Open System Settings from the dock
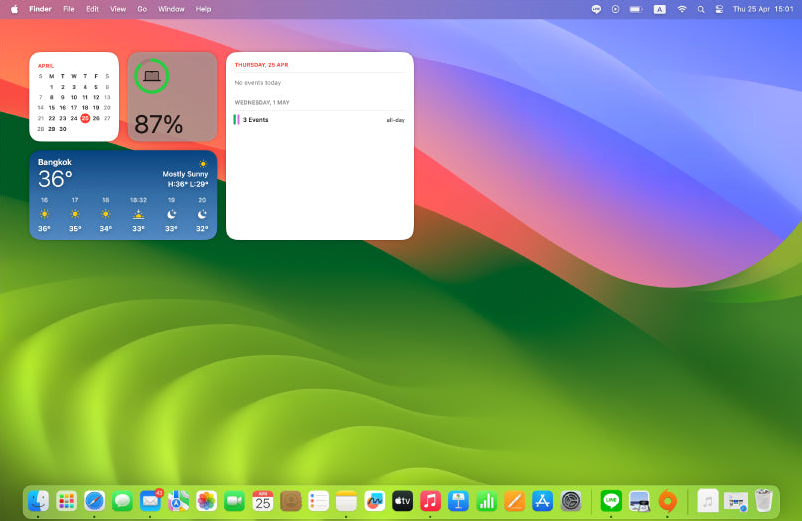Image resolution: width=802 pixels, height=521 pixels. point(570,501)
